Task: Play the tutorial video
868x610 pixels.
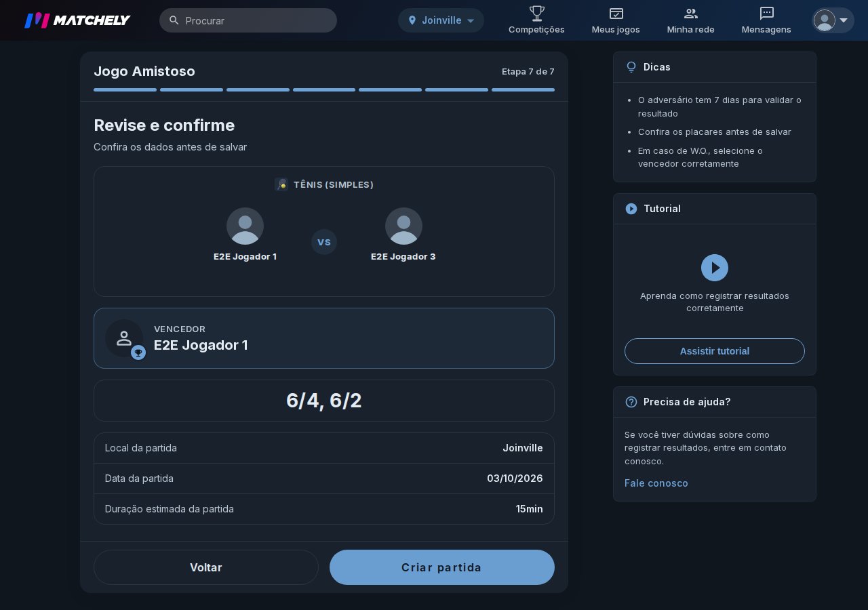Action: pos(715,268)
